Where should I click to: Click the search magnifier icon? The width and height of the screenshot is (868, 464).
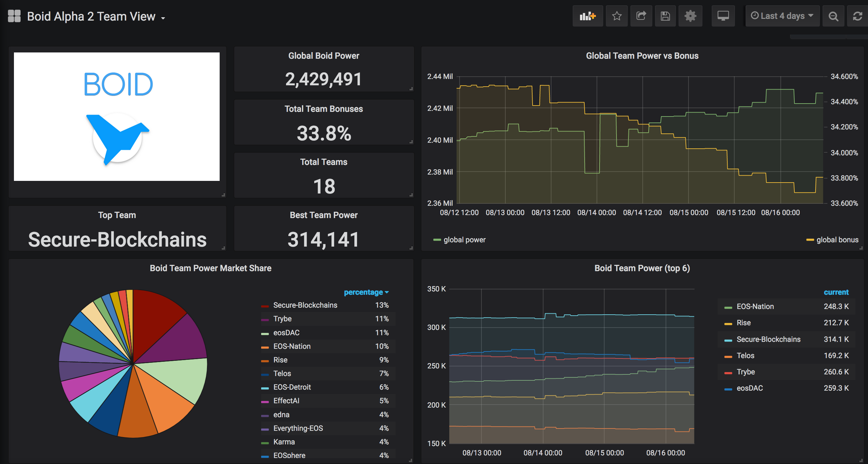click(833, 16)
